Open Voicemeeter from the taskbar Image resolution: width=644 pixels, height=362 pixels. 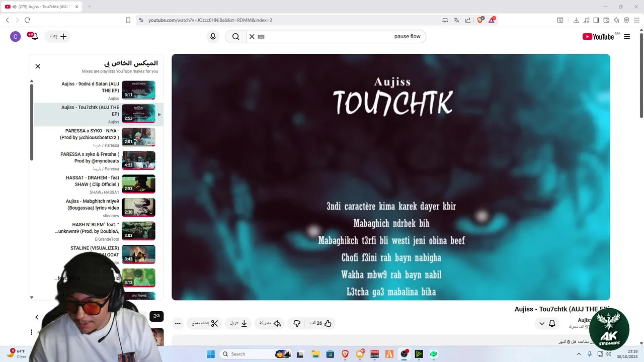[374, 354]
